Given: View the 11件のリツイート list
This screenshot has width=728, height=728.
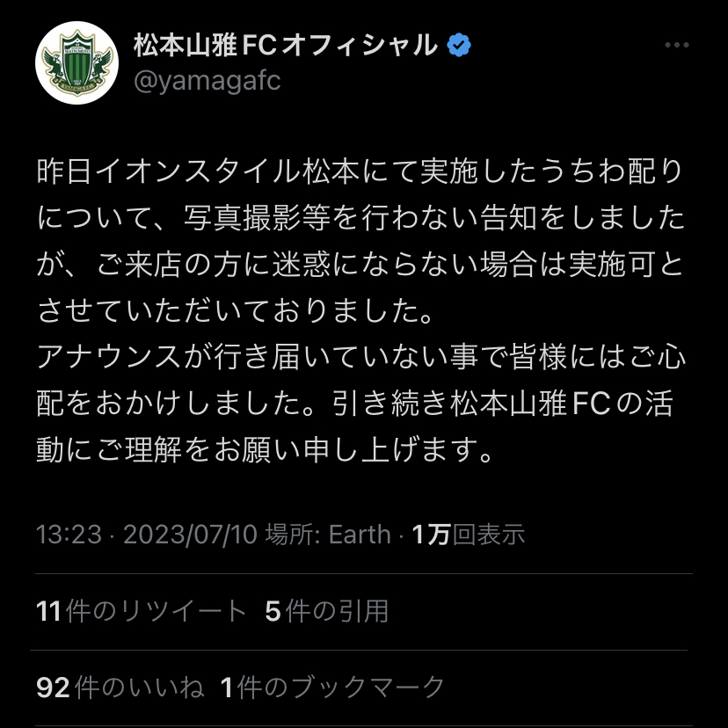Looking at the screenshot, I should 142,610.
